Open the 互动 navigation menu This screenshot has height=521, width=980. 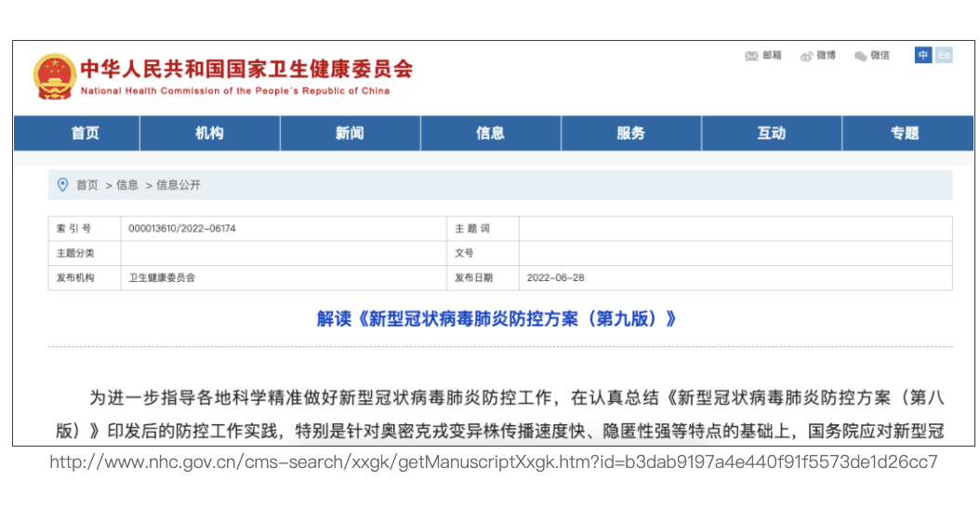(772, 133)
